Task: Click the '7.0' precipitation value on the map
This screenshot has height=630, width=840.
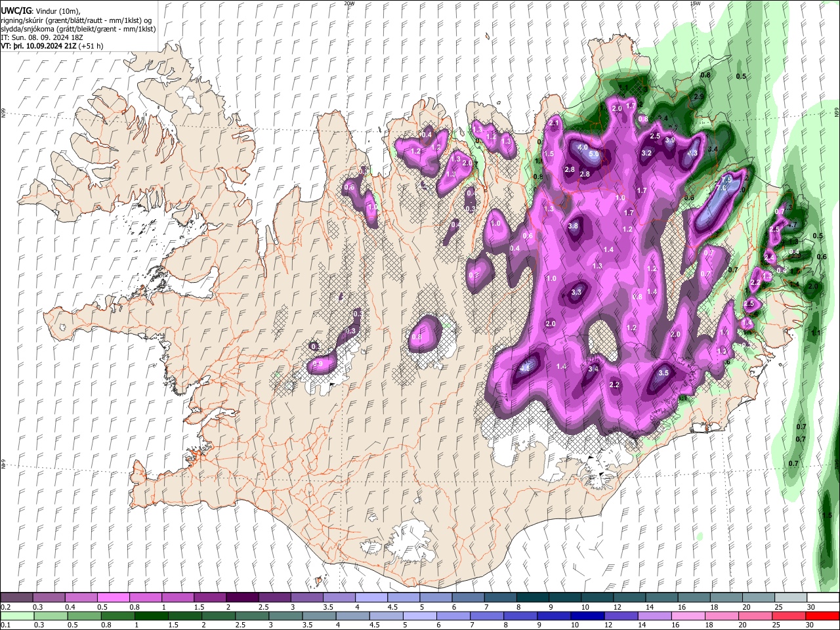Action: point(721,188)
